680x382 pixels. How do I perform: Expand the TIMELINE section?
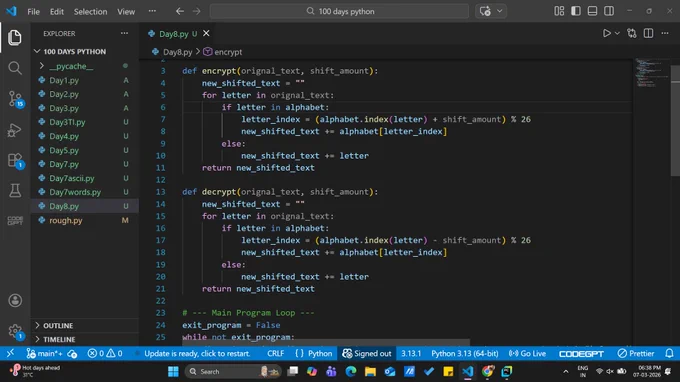(x=59, y=340)
